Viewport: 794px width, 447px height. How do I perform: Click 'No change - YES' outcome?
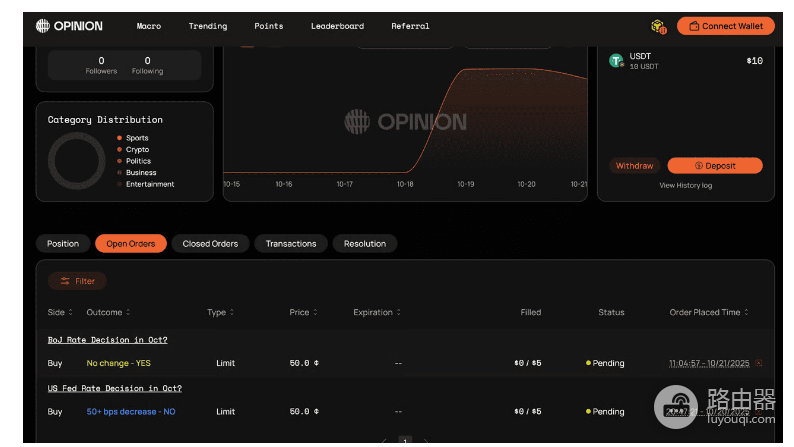click(x=118, y=363)
